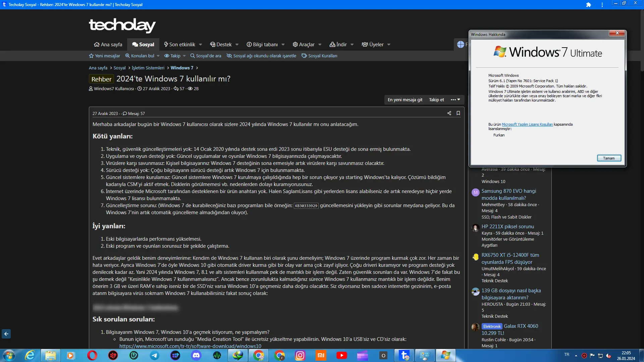Image resolution: width=644 pixels, height=362 pixels.
Task: Open the media player taskbar icon
Action: [71, 355]
